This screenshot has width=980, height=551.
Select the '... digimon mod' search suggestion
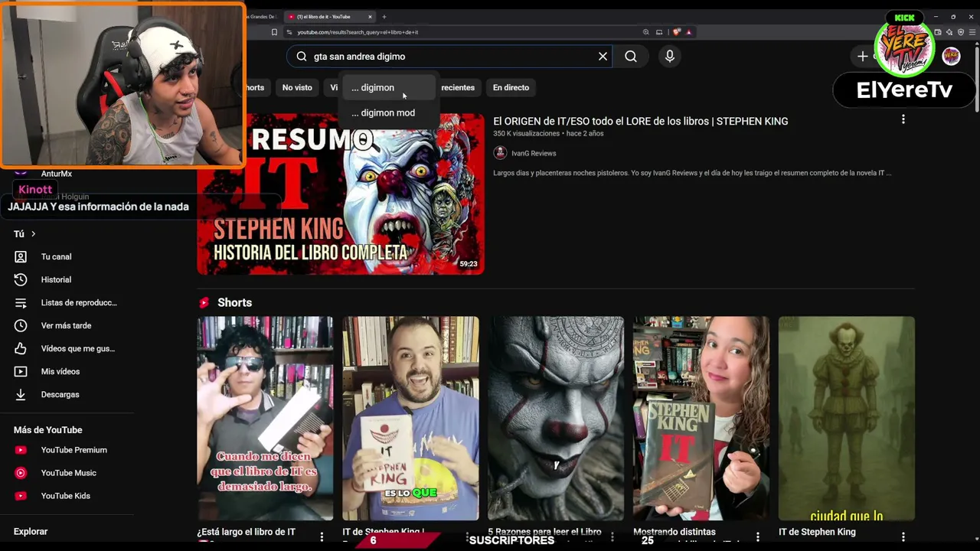(390, 113)
